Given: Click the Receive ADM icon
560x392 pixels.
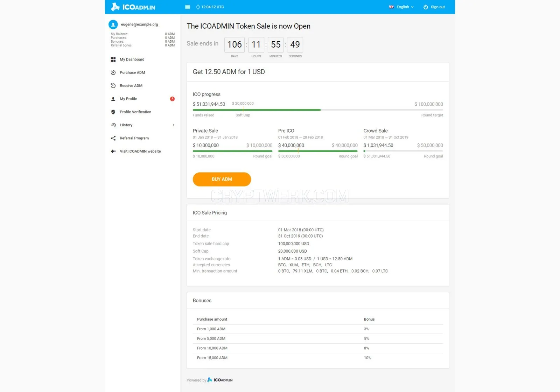Looking at the screenshot, I should tap(113, 86).
